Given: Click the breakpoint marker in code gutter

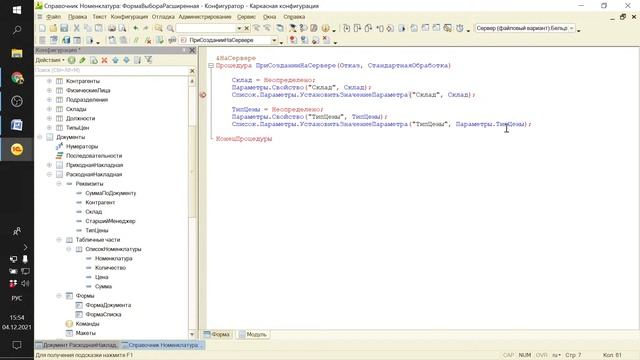Looking at the screenshot, I should pyautogui.click(x=203, y=95).
